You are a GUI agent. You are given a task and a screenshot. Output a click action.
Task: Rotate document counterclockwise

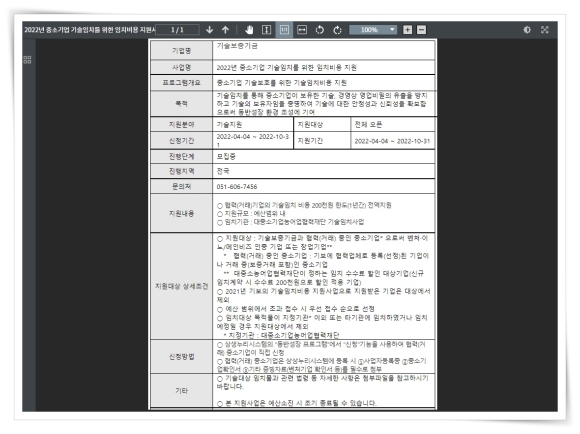(x=320, y=30)
